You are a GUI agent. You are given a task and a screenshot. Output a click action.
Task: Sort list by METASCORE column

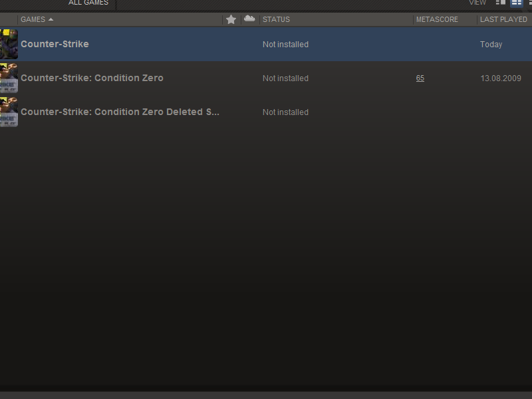click(437, 19)
